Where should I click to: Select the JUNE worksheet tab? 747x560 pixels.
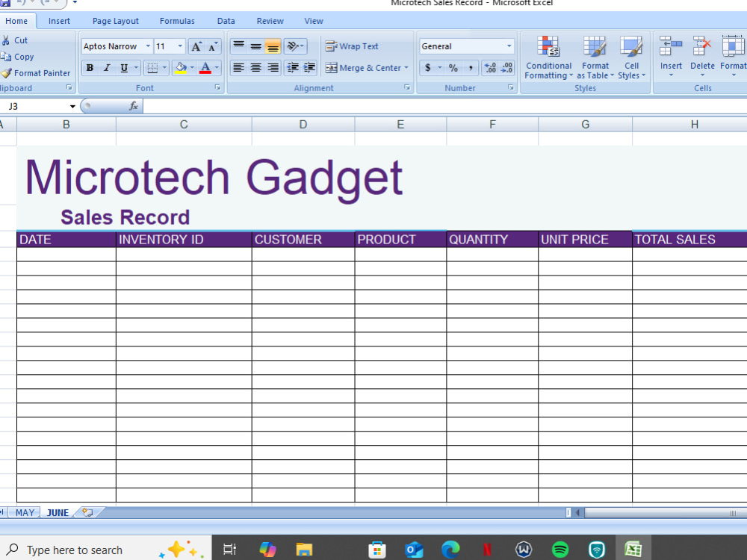click(58, 512)
